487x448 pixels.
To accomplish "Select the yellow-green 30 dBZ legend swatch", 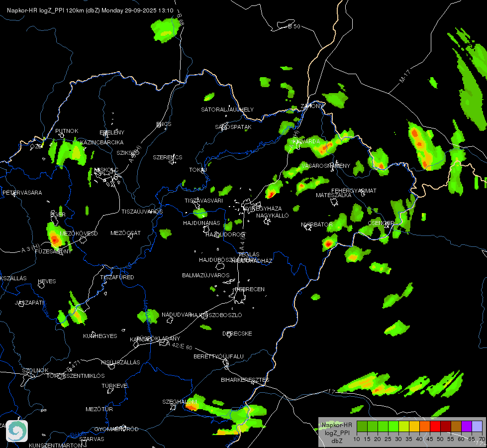I will (x=404, y=427).
